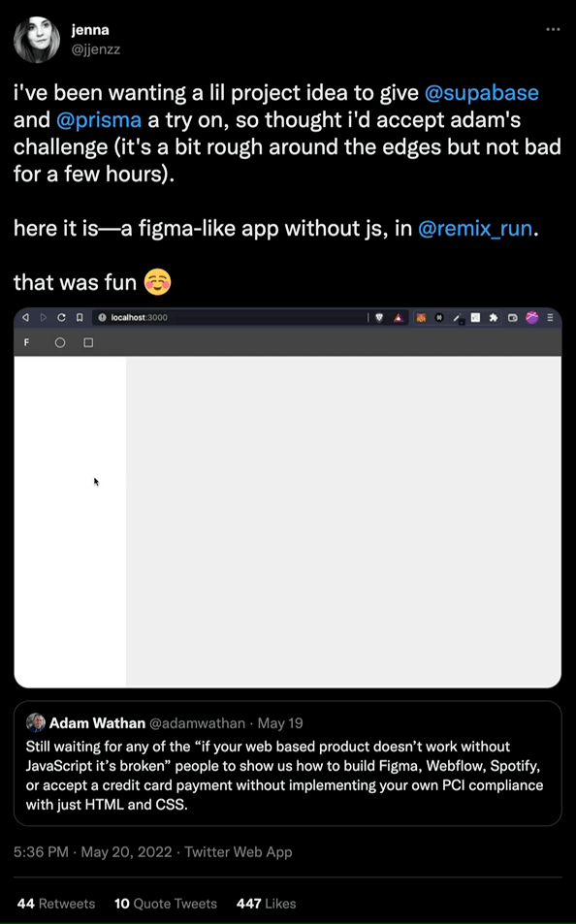
Task: Go back with browser back arrow
Action: pos(25,318)
